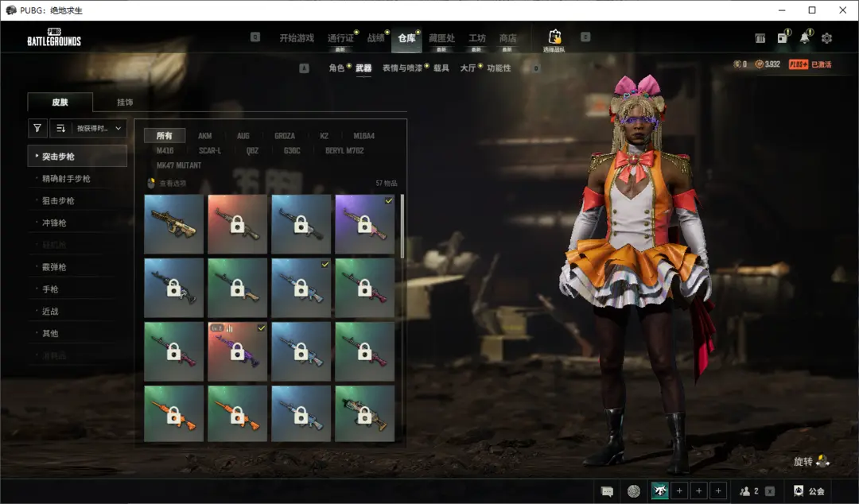Screen dimensions: 859x504
Task: Open the 通行证 pass menu
Action: coord(340,38)
